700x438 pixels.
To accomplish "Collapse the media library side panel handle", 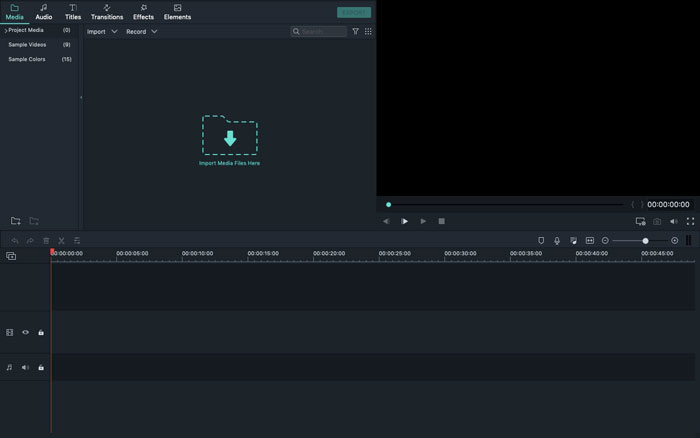I will (x=81, y=97).
